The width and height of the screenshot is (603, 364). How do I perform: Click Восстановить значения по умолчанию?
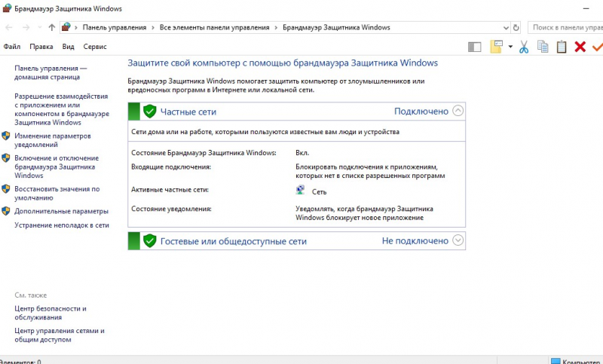click(57, 194)
